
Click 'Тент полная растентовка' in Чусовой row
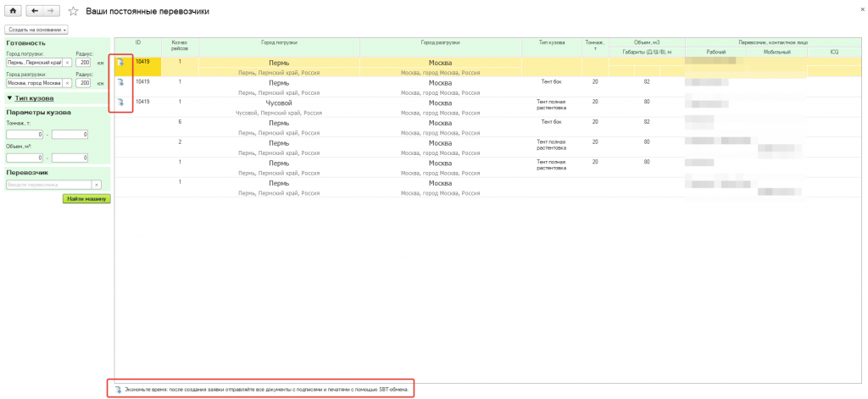[x=552, y=104]
